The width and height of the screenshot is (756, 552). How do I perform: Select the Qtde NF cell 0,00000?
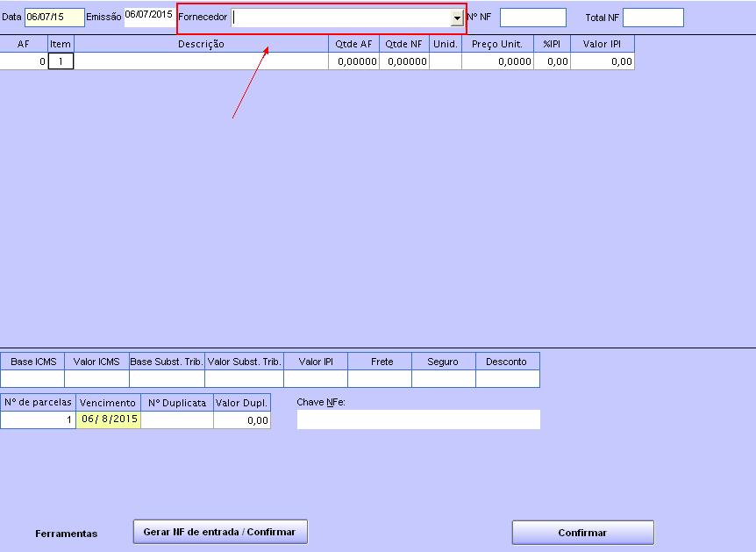[x=404, y=61]
